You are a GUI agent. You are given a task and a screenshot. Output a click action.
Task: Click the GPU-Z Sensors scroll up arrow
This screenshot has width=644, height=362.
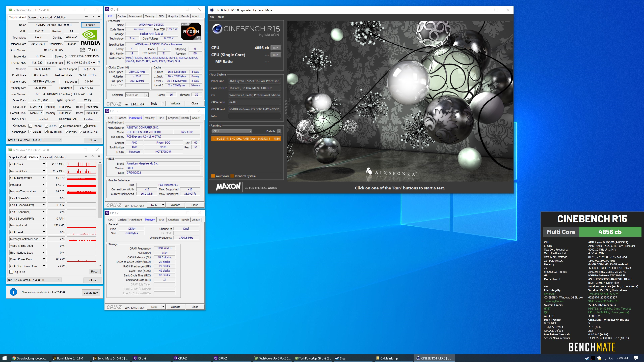(100, 162)
